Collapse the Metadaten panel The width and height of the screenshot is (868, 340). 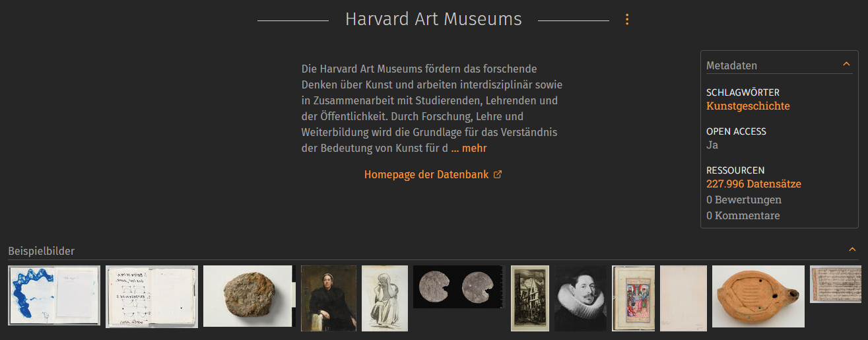tap(846, 65)
